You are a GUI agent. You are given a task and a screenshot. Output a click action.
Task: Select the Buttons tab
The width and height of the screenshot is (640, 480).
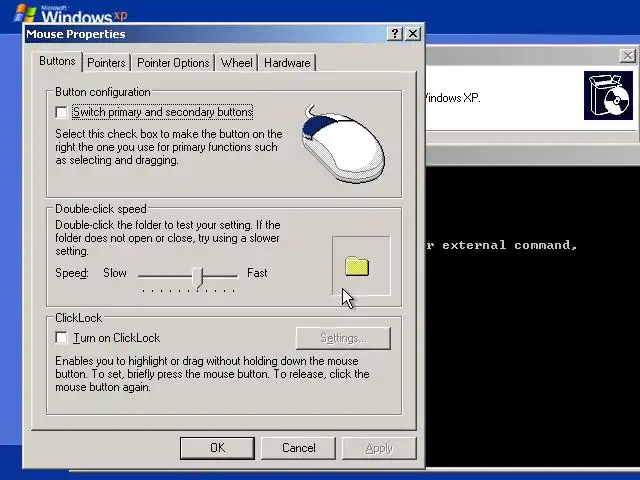[57, 61]
